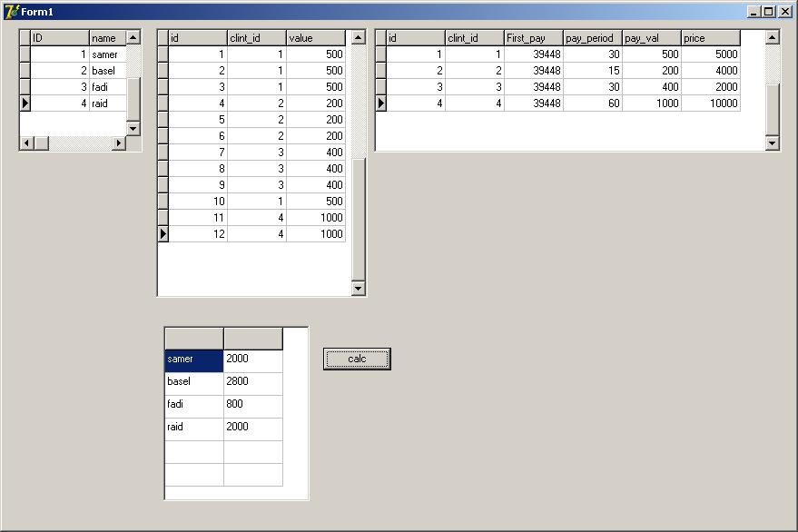Select the samer cell in results grid
The height and width of the screenshot is (532, 798).
(194, 361)
